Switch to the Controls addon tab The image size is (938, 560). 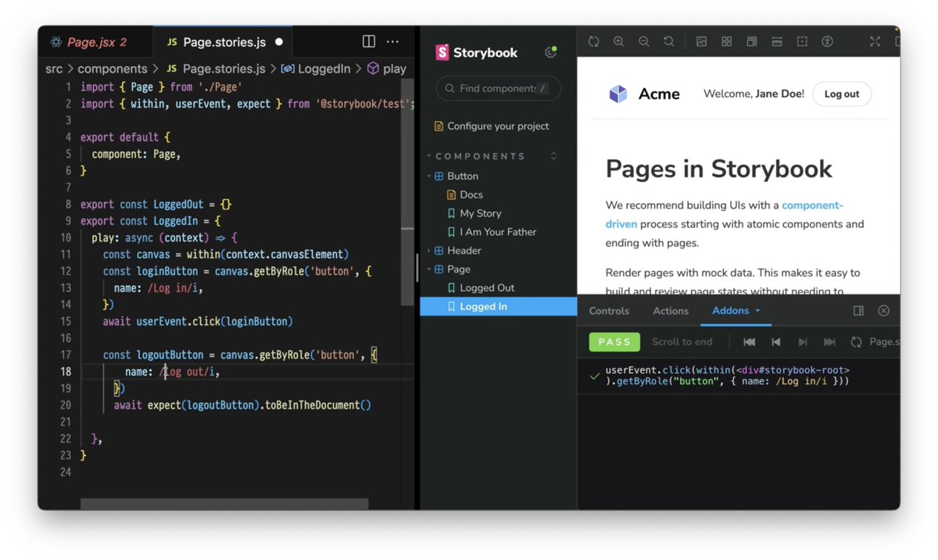click(609, 311)
